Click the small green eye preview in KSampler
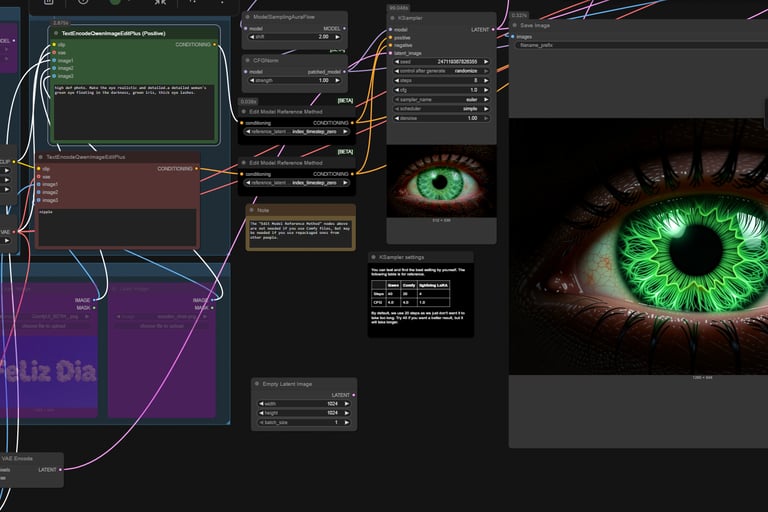The width and height of the screenshot is (768, 512). click(441, 181)
